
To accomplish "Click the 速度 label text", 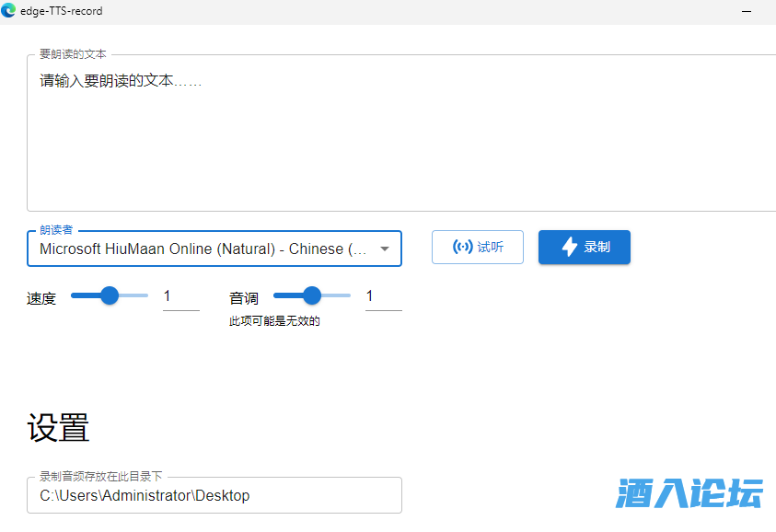I will point(41,298).
